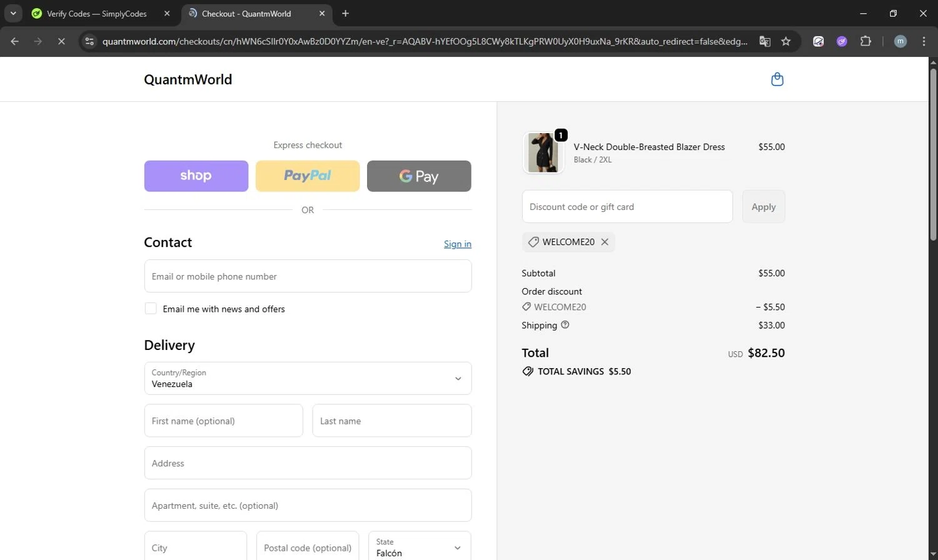
Task: Open the browser extensions puzzle icon
Action: (865, 41)
